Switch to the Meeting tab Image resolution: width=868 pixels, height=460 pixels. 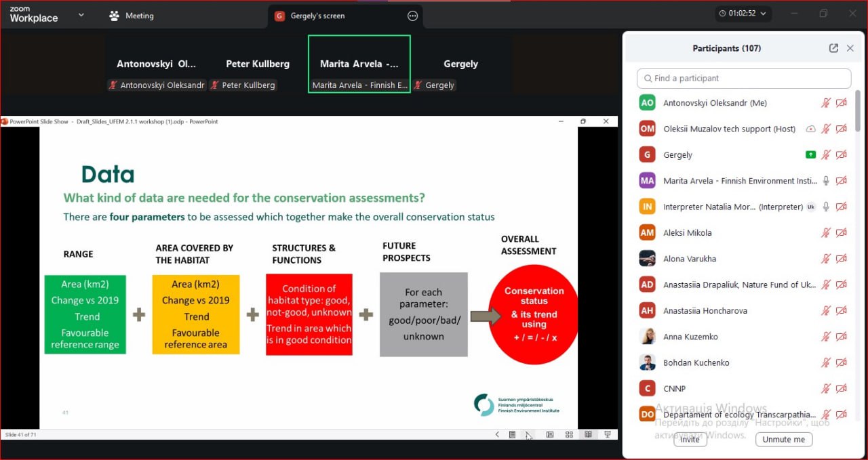click(132, 16)
